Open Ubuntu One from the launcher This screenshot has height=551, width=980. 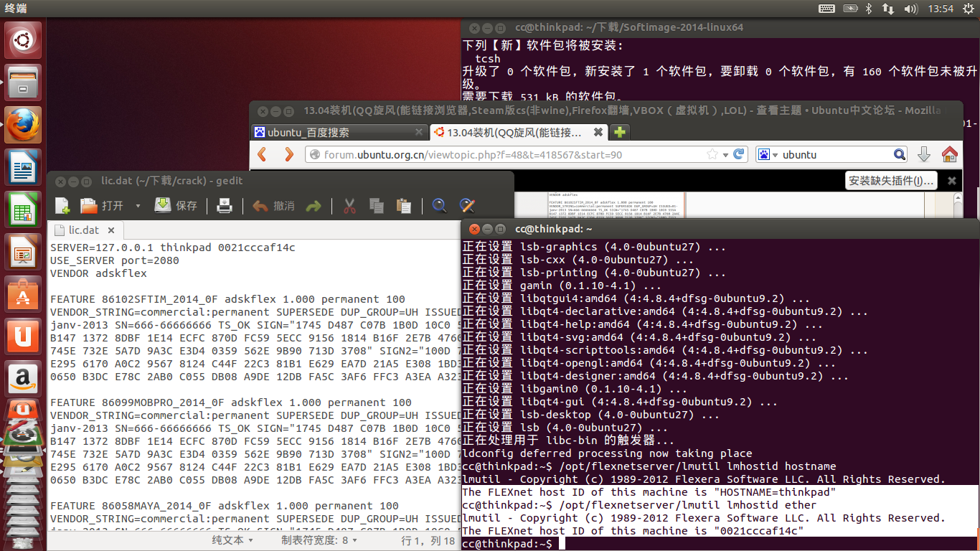23,336
